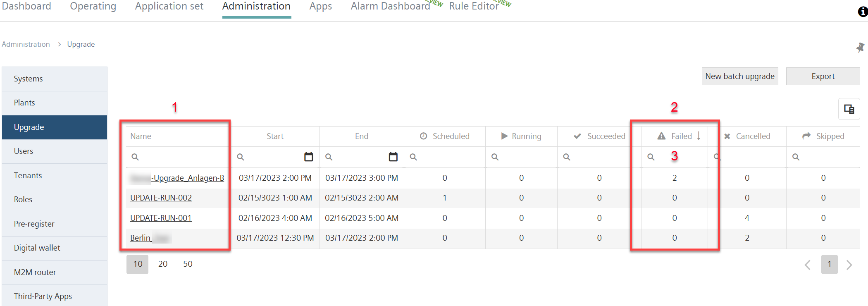Image resolution: width=868 pixels, height=306 pixels.
Task: Click the 02/16/2023 5:00 AM end cell
Action: coord(362,218)
